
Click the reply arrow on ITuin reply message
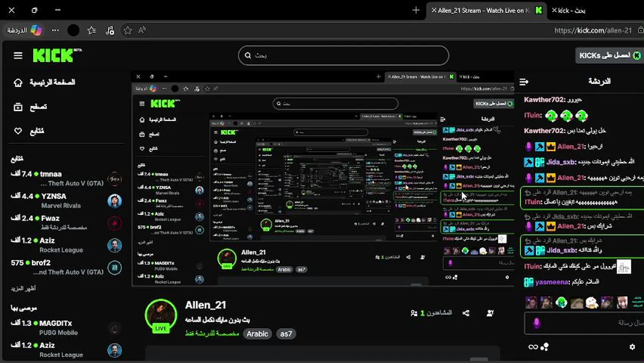528,193
